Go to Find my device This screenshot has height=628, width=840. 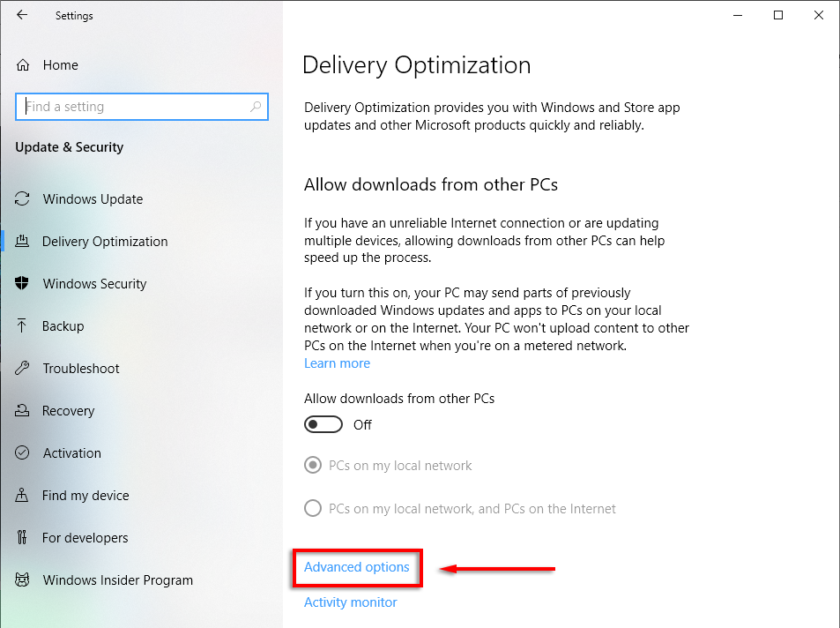tap(85, 496)
